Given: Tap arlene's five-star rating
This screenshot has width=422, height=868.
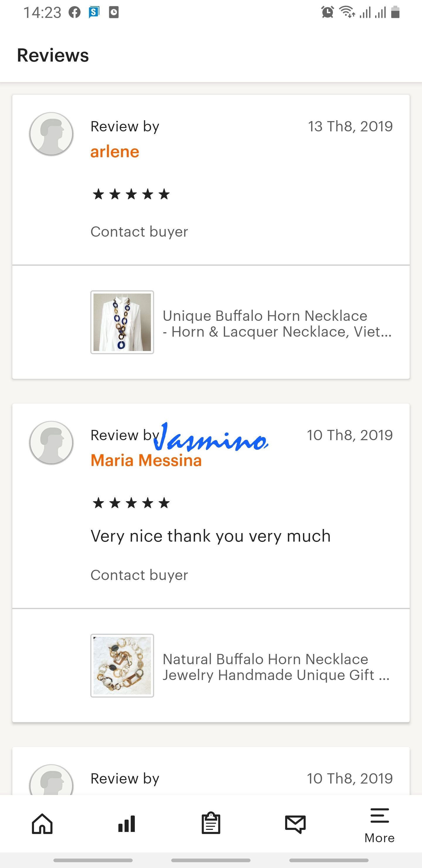Looking at the screenshot, I should click(131, 194).
